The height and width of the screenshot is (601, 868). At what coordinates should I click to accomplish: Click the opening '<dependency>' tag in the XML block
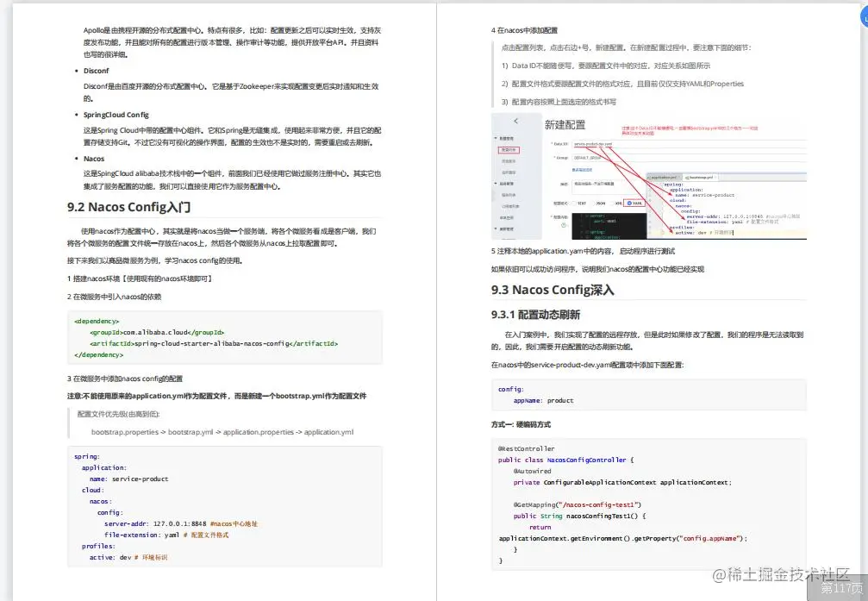coord(97,322)
